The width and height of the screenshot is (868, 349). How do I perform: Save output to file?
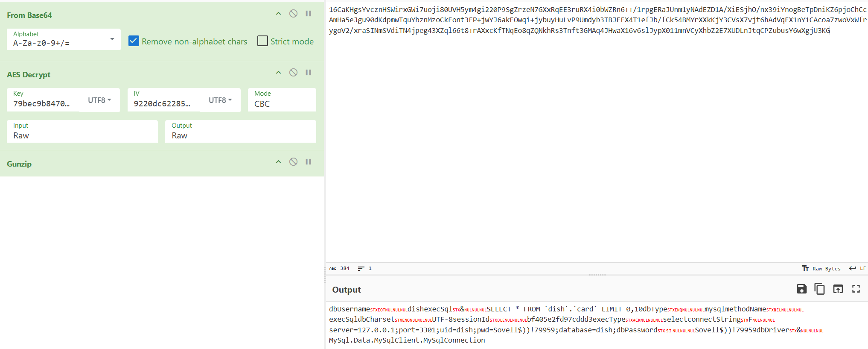click(801, 289)
